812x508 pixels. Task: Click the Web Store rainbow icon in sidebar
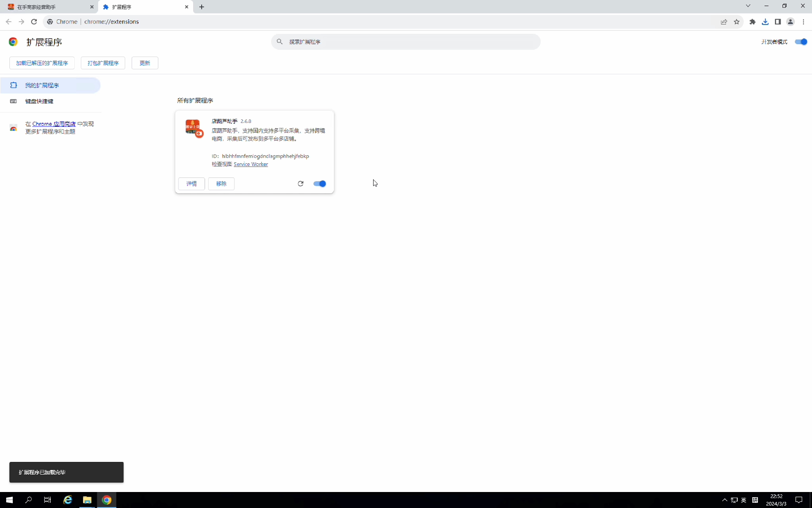tap(14, 128)
